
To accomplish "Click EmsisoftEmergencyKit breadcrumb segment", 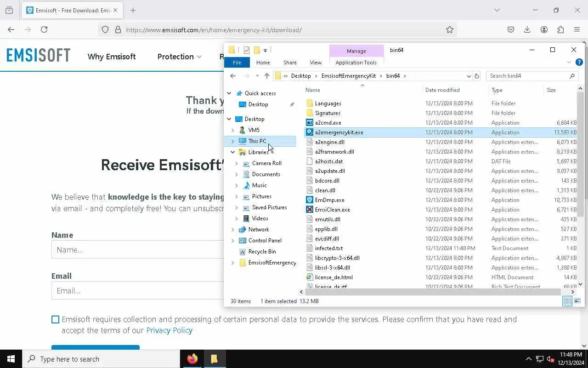I will 349,76.
